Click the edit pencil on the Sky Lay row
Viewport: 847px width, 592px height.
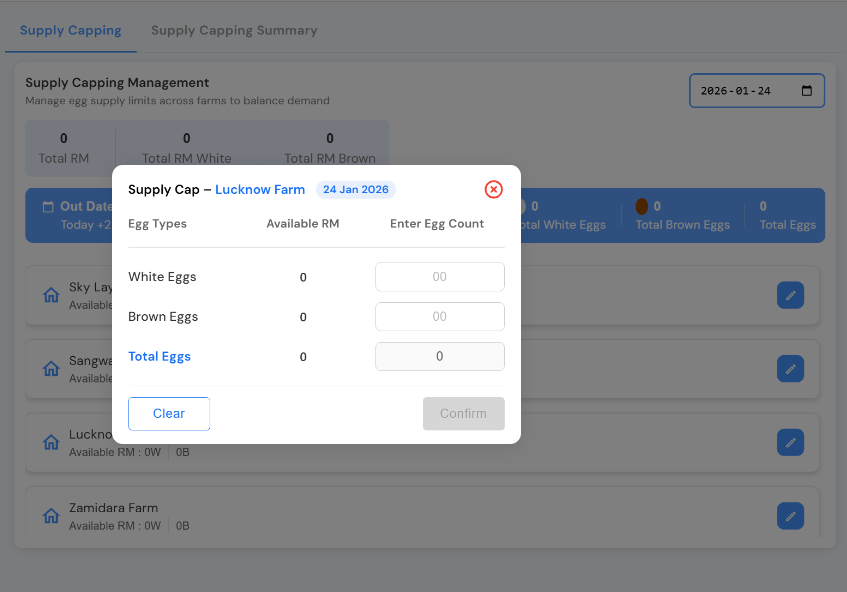click(790, 295)
